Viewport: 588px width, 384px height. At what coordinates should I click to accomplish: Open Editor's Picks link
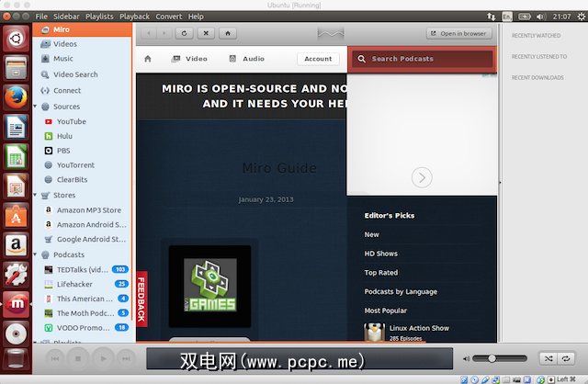(x=390, y=216)
